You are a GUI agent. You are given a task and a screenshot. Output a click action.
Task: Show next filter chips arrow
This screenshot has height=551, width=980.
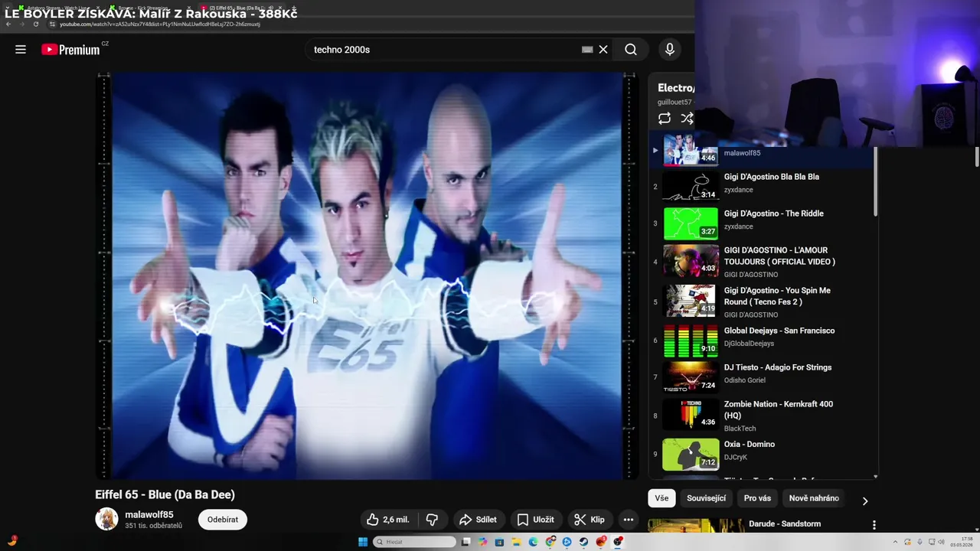point(865,501)
